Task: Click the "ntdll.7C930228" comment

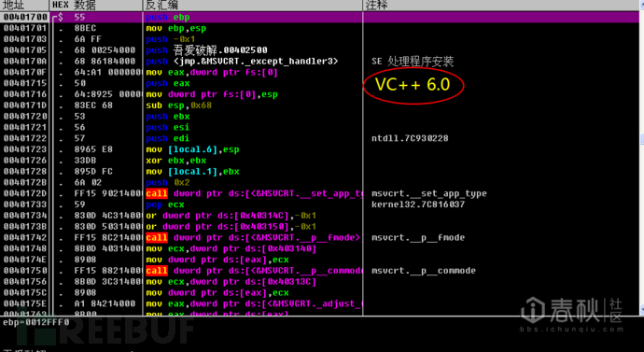Action: pos(410,138)
